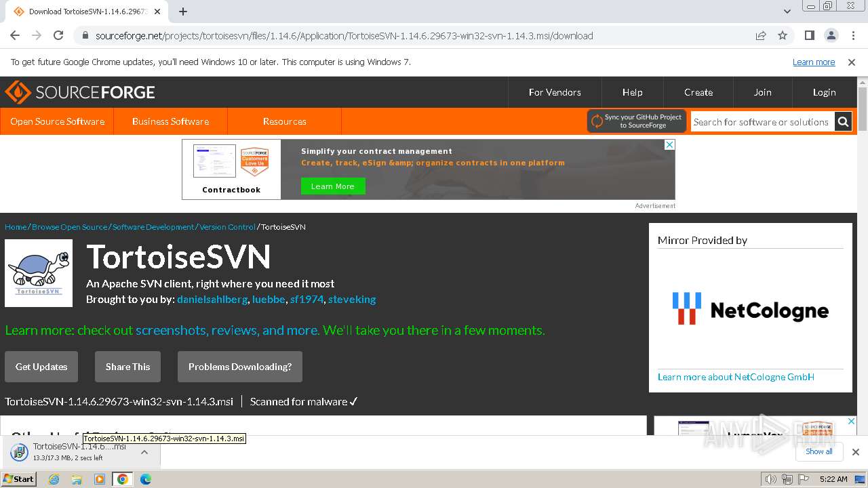Click the address bar URL

[x=344, y=36]
